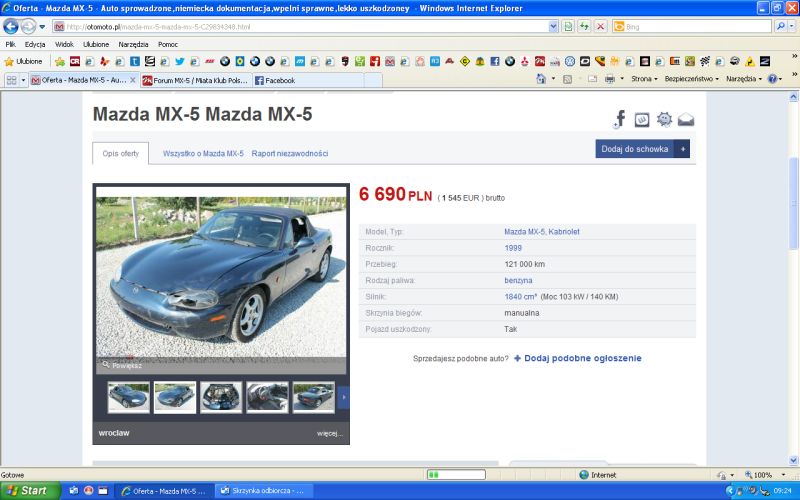Add page to favorites bar star-arrow icon
The image size is (800, 500).
tap(60, 62)
